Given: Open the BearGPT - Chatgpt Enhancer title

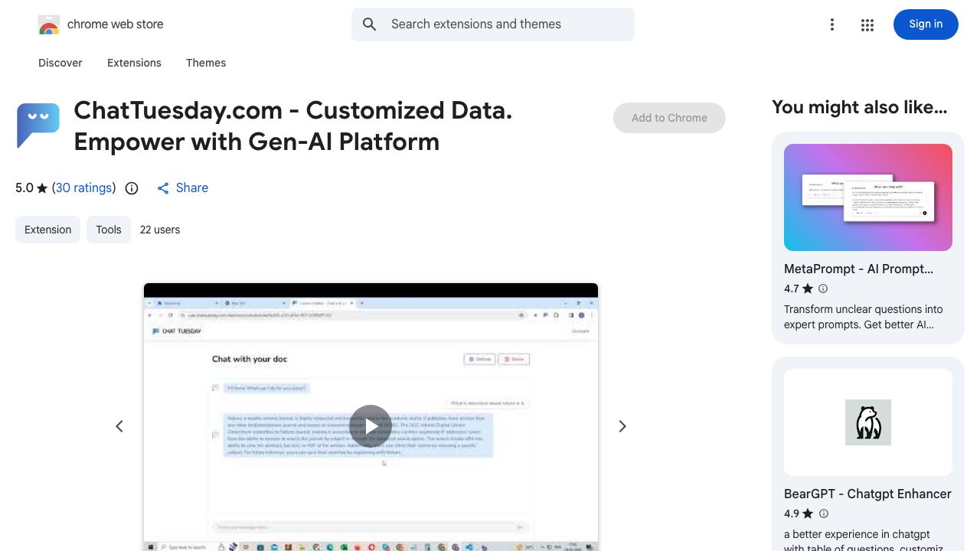Looking at the screenshot, I should coord(867,494).
